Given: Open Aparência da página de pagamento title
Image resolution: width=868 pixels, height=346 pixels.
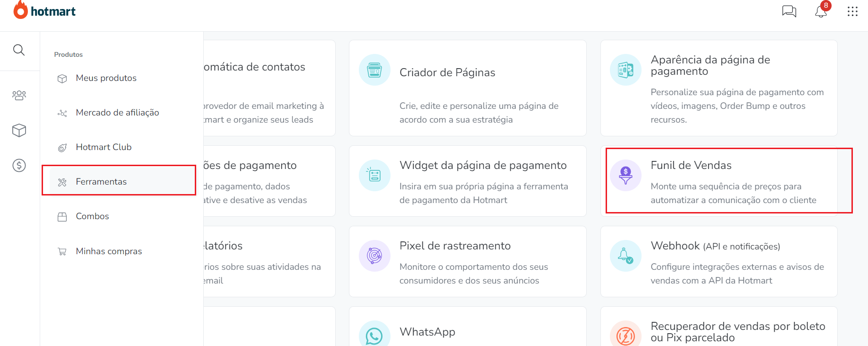Looking at the screenshot, I should [x=710, y=65].
